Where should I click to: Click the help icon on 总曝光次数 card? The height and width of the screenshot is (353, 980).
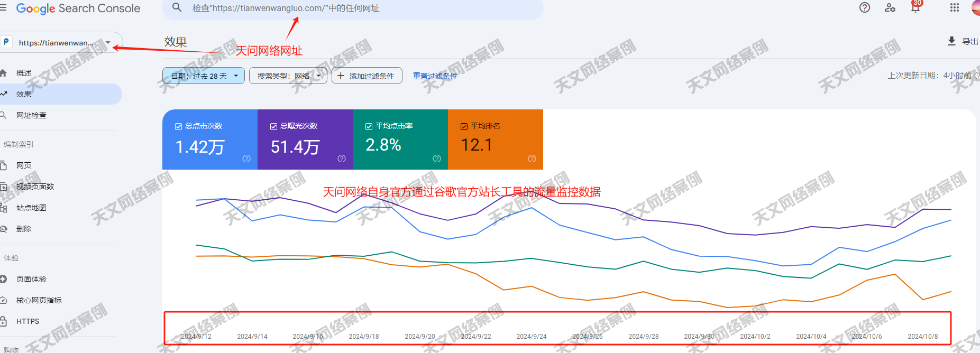[x=342, y=159]
